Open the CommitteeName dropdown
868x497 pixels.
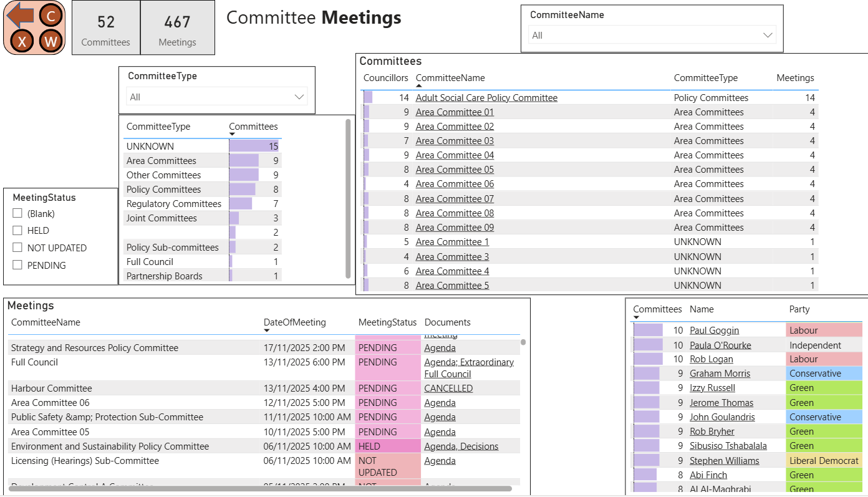coord(652,36)
